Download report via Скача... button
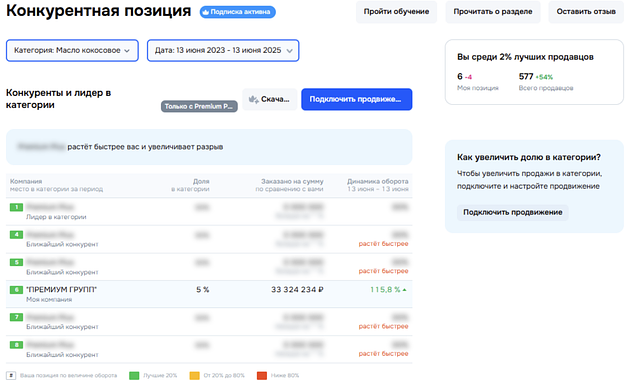The image size is (628, 390). (270, 99)
